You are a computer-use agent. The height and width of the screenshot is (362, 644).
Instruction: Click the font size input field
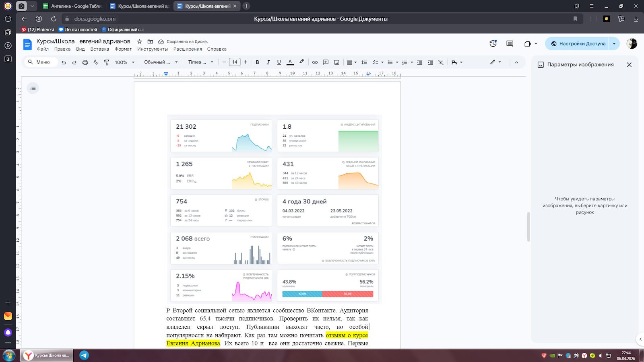(x=235, y=62)
